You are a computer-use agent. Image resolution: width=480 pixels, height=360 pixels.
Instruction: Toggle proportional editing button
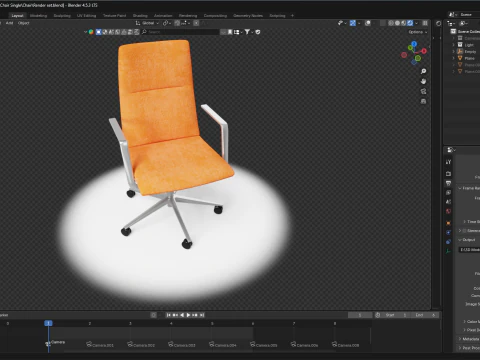click(196, 23)
